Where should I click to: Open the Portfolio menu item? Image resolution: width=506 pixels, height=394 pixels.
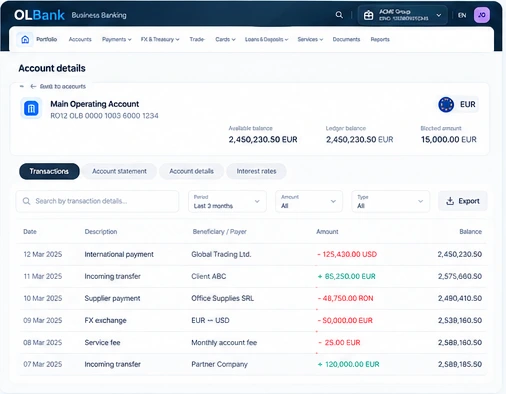(47, 39)
